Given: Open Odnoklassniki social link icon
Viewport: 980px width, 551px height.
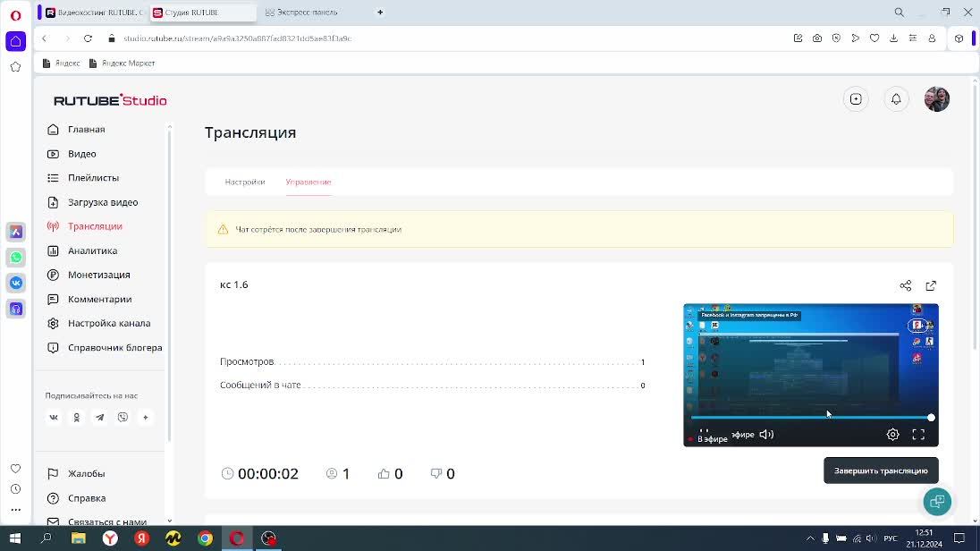Looking at the screenshot, I should click(x=76, y=417).
